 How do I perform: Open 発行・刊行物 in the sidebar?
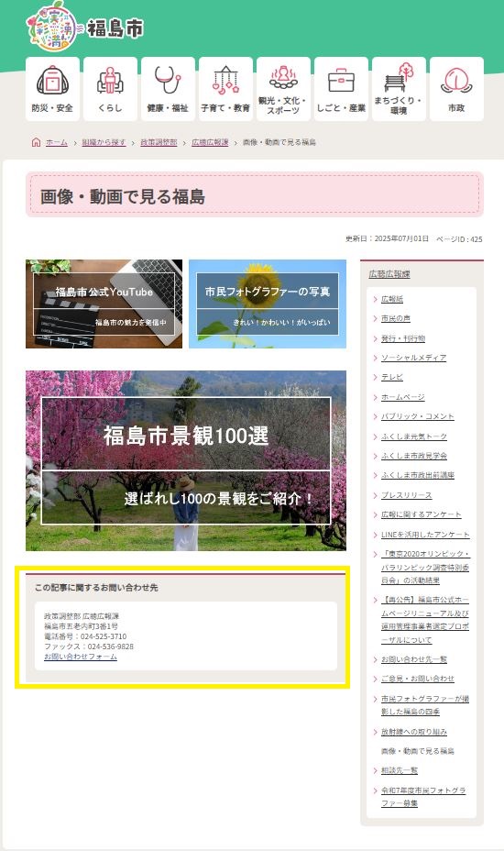[403, 338]
